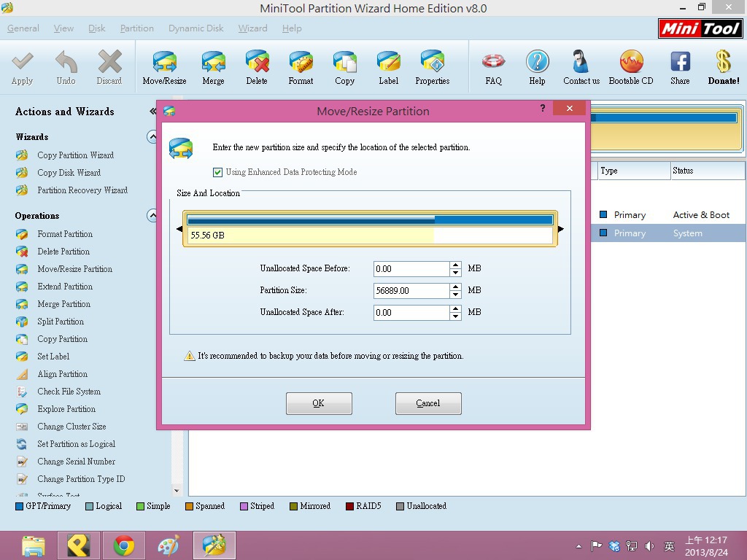Click the partition size bar in dialog
Image resolution: width=747 pixels, height=560 pixels.
[x=370, y=229]
